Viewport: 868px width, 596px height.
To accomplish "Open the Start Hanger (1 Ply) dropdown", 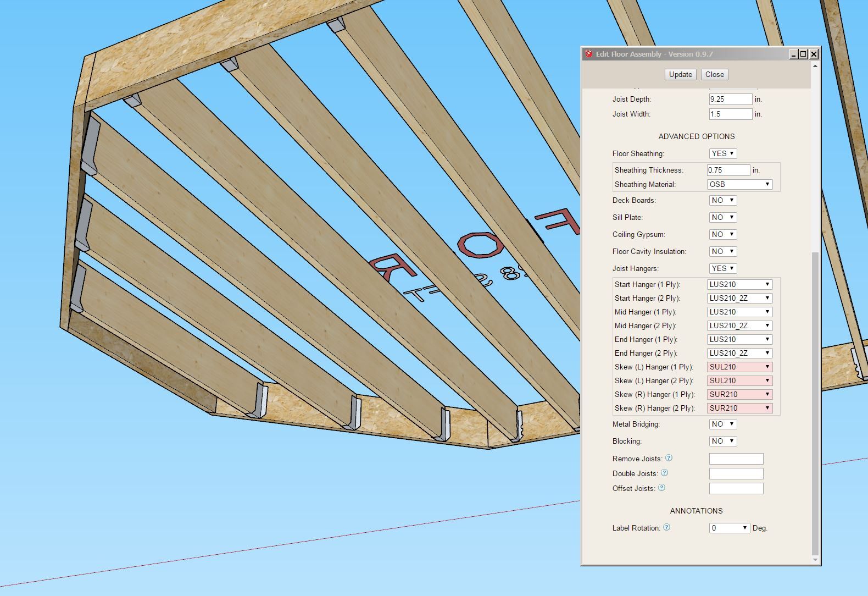I will click(x=740, y=284).
